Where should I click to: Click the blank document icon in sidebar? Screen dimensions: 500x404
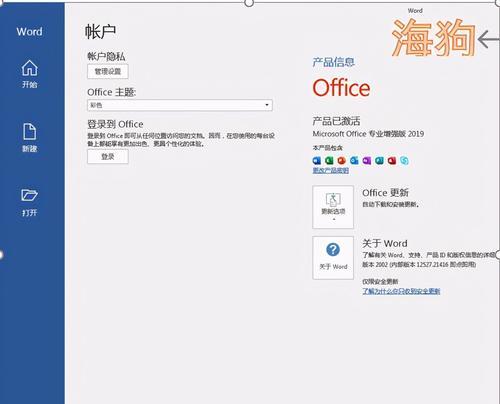coord(30,131)
